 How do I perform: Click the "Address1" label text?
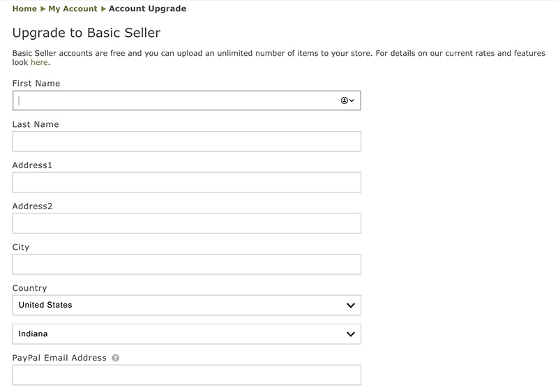[33, 165]
